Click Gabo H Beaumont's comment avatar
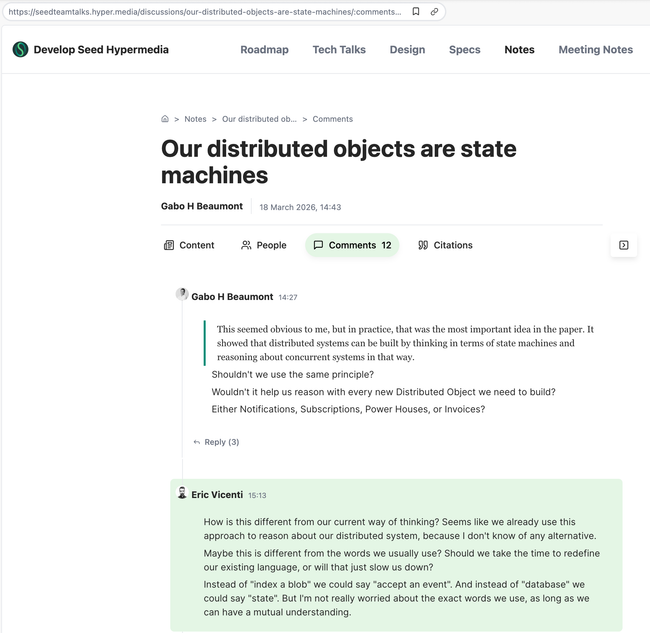Viewport: 650px width, 633px height. point(182,294)
